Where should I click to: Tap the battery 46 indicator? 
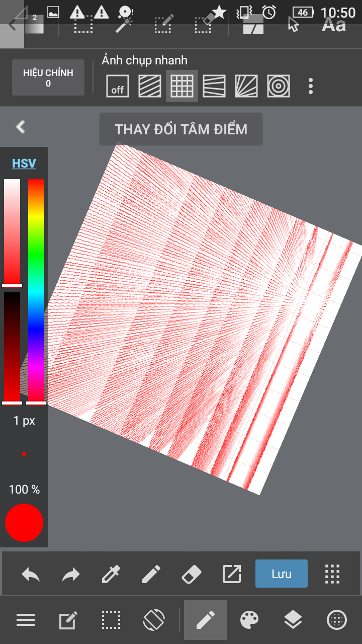click(303, 12)
